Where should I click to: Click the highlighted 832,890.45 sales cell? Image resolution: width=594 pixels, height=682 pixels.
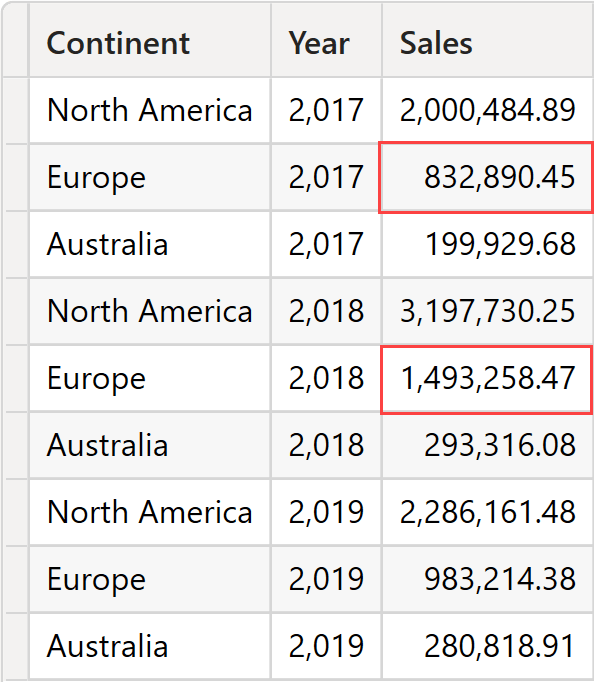coord(486,177)
